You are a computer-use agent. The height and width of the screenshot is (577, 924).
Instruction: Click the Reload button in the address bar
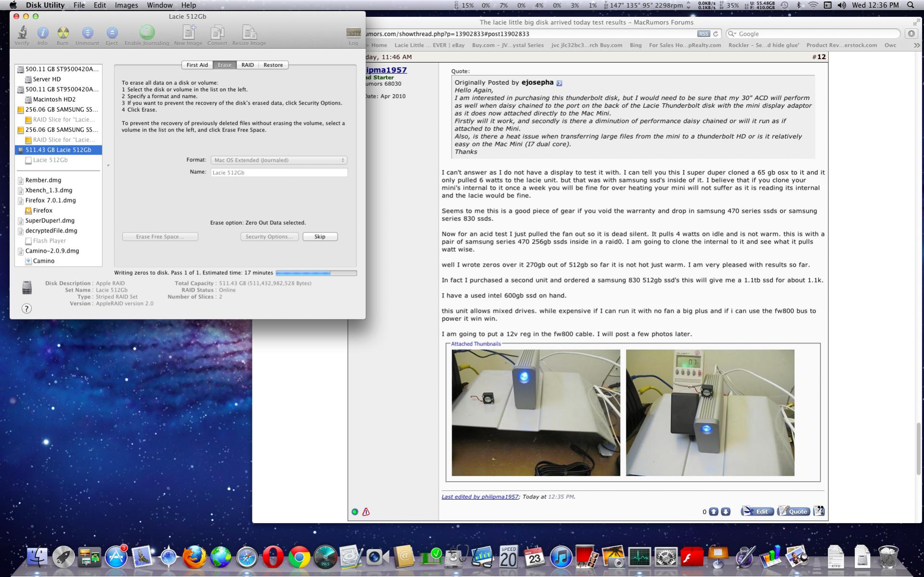click(x=716, y=34)
